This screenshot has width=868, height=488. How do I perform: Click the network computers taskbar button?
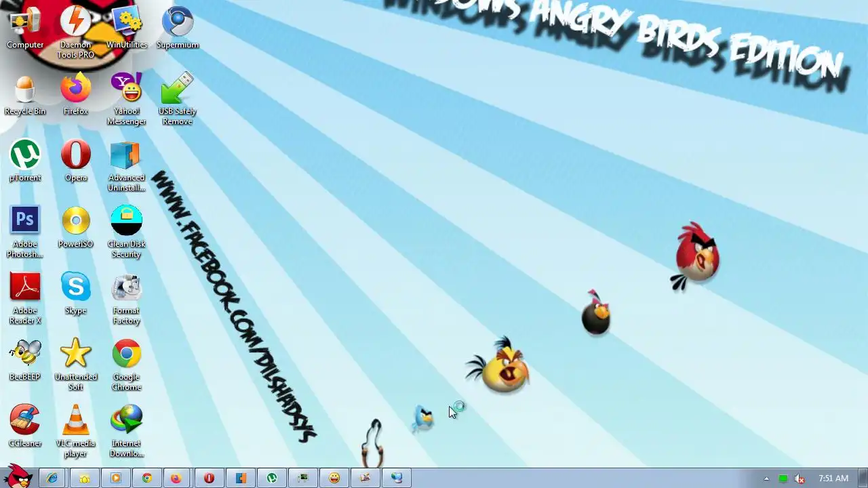click(397, 478)
